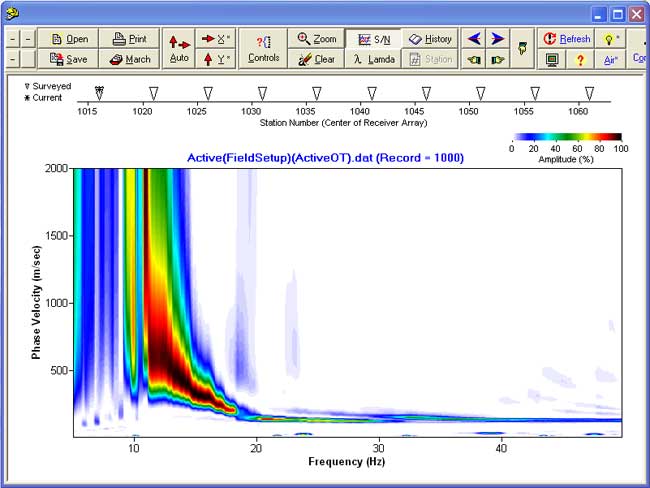The image size is (650, 488).
Task: Save the current dispersion image
Action: point(68,59)
